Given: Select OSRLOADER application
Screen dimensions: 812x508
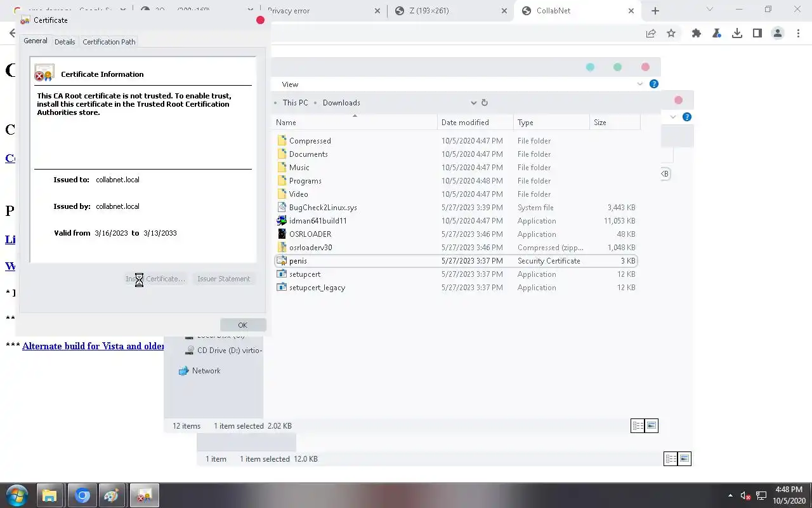Looking at the screenshot, I should (x=456, y=234).
